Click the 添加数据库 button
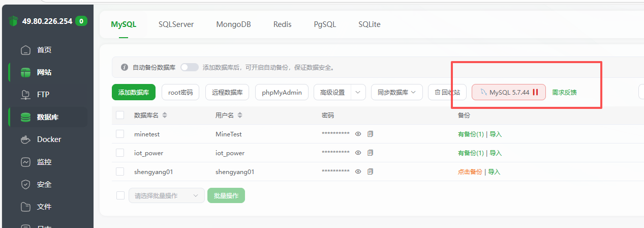This screenshot has height=228, width=644. [x=134, y=92]
